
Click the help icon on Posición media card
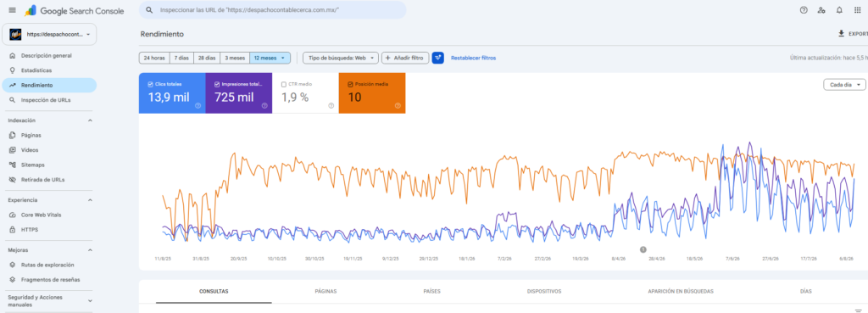(x=398, y=105)
